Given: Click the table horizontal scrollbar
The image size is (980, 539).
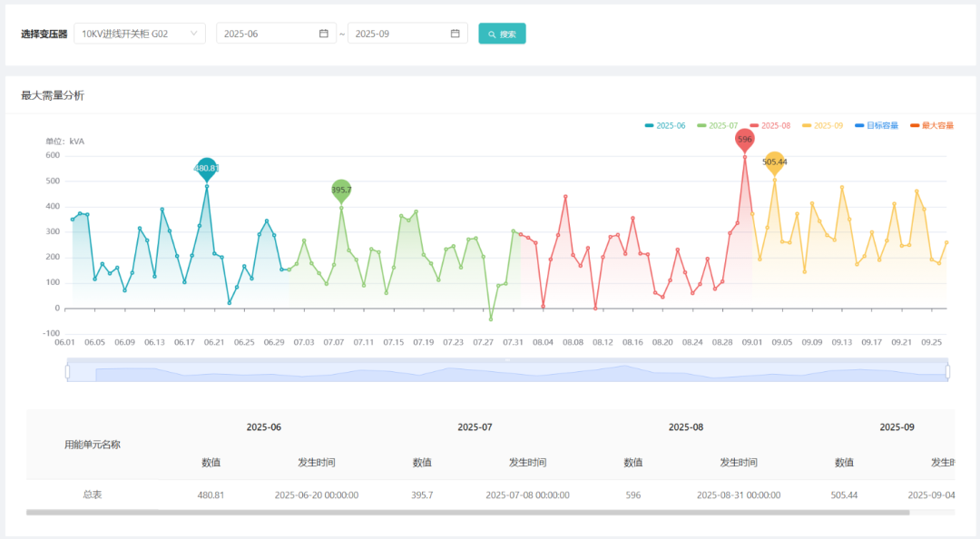Looking at the screenshot, I should point(467,513).
